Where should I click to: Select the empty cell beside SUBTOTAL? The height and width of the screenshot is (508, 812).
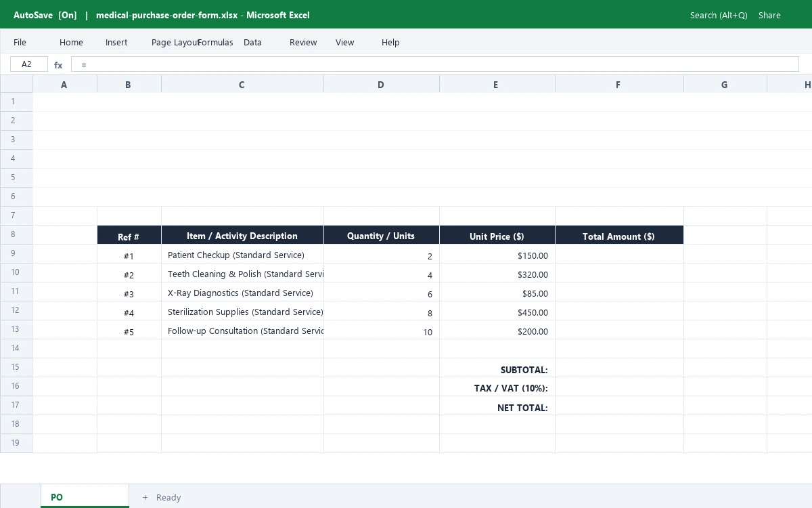point(619,368)
